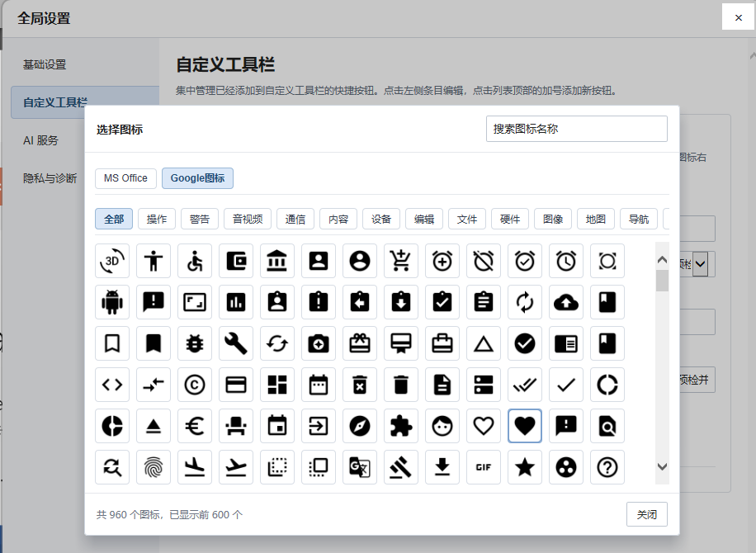Filter icons by 内容 category
This screenshot has height=553, width=756.
pyautogui.click(x=338, y=219)
